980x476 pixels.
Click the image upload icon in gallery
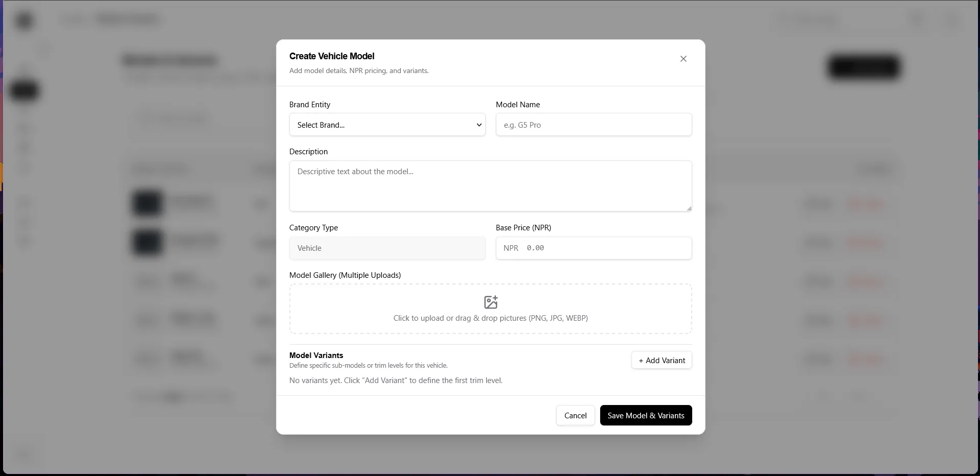491,302
